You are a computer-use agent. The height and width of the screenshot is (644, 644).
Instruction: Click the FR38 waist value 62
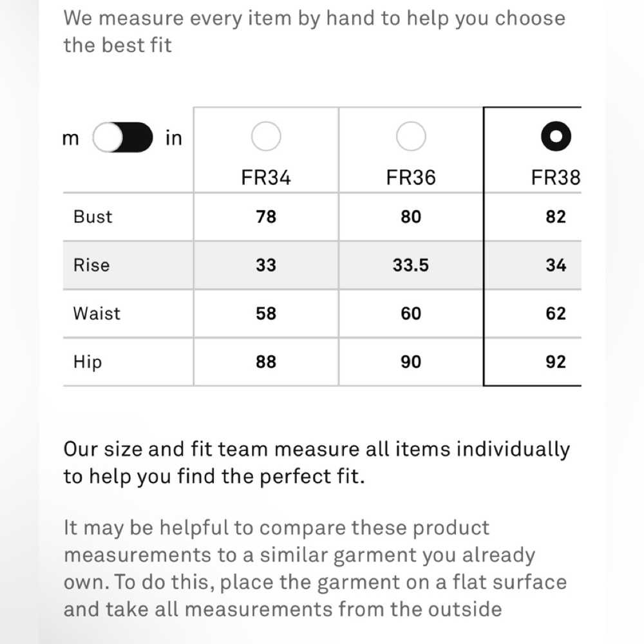click(x=555, y=314)
